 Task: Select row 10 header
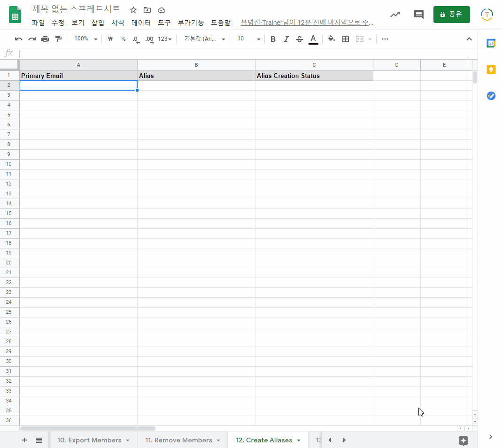[x=9, y=164]
